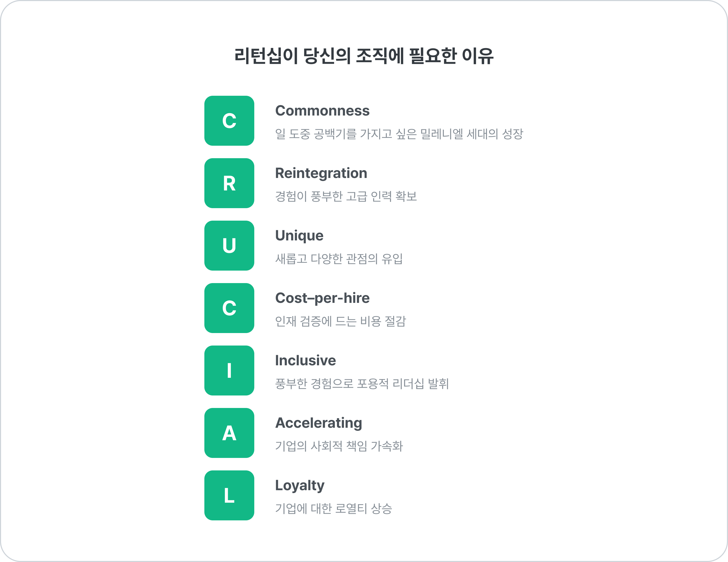Select the Reintegration heading text

321,174
